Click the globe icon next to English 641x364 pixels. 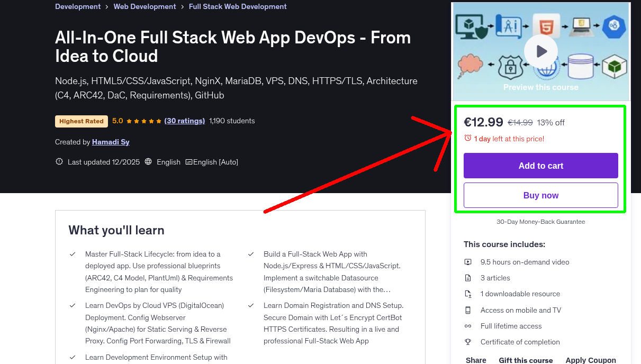tap(148, 162)
